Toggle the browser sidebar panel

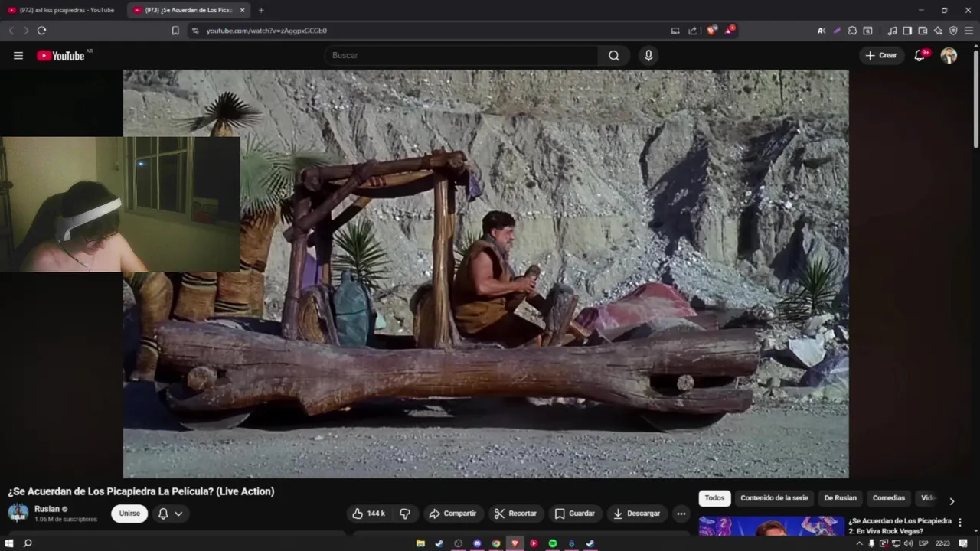pos(907,31)
